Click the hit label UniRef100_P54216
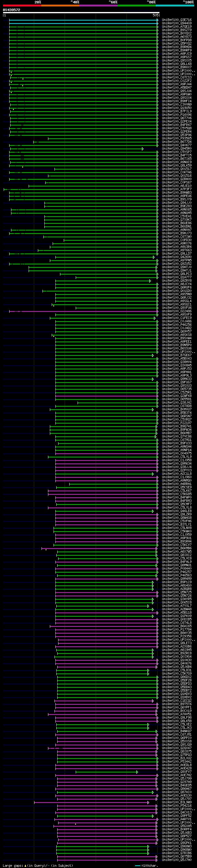The image size is (197, 868). (177, 806)
